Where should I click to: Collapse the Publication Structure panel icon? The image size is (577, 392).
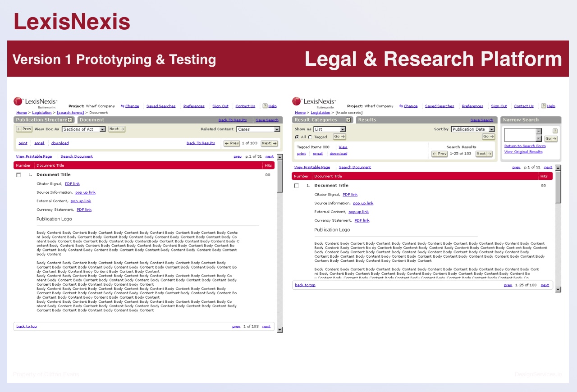70,120
